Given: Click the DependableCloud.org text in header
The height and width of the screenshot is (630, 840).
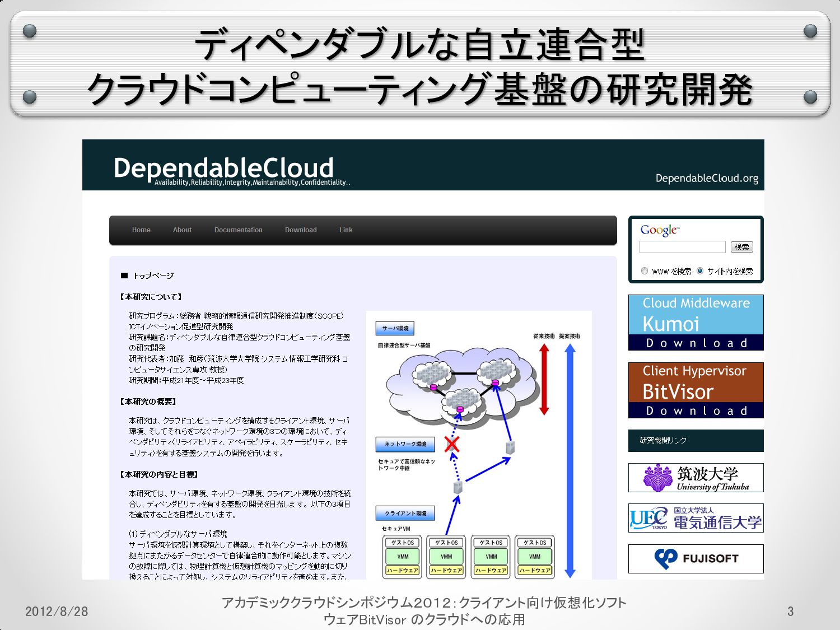Looking at the screenshot, I should click(707, 178).
